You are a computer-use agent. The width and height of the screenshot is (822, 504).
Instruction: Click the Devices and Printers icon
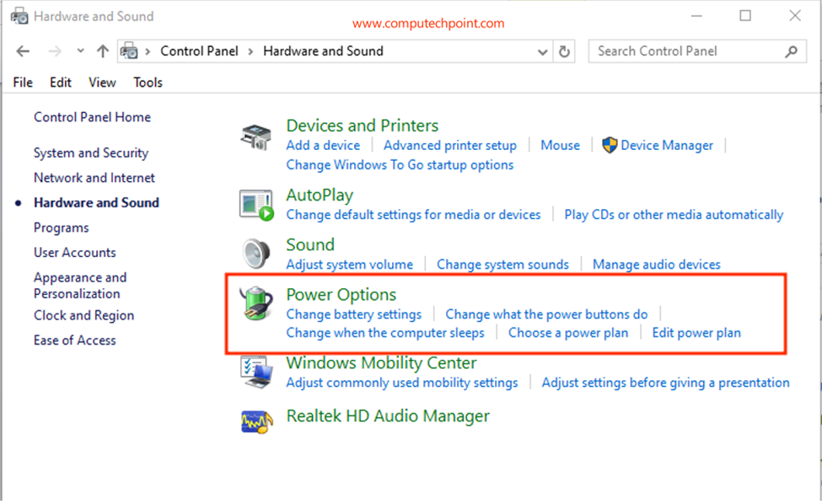pyautogui.click(x=255, y=137)
